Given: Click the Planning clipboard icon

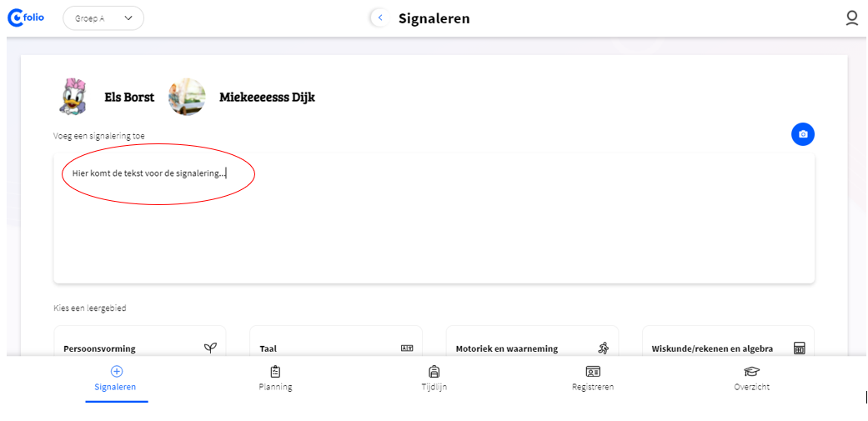Looking at the screenshot, I should point(275,371).
